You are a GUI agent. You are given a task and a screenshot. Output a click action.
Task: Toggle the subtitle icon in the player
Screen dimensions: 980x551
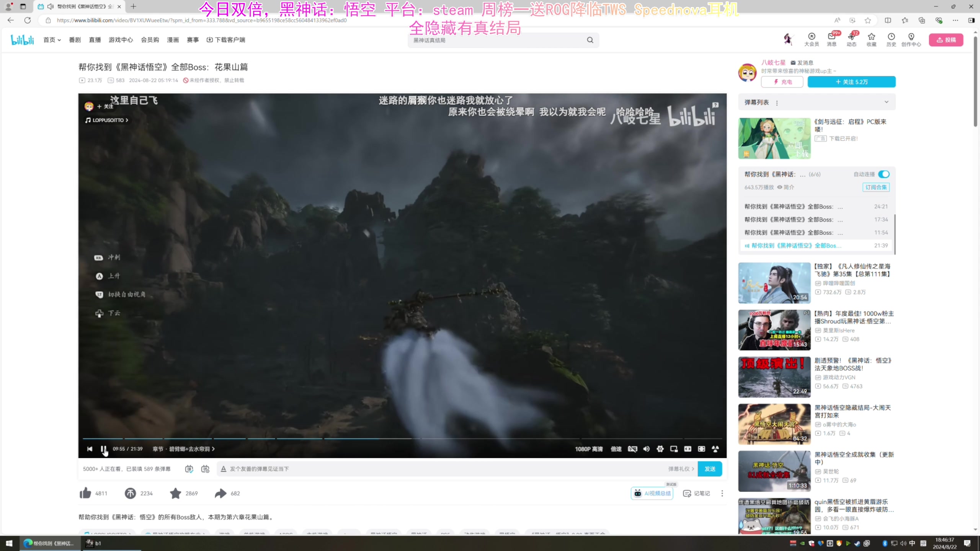(632, 449)
